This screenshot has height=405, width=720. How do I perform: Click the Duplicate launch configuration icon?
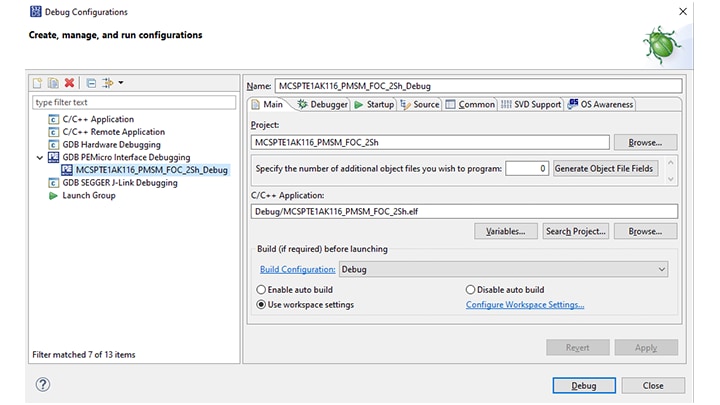[x=53, y=83]
